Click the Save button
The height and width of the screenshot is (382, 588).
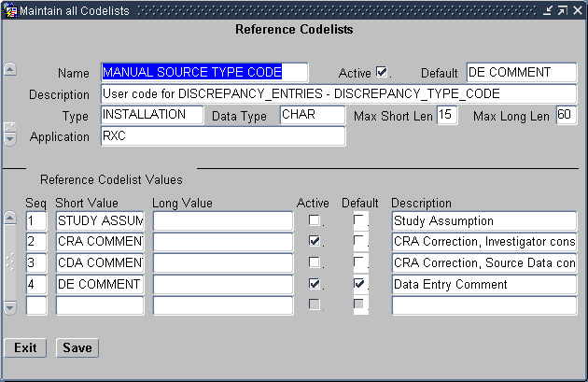[x=77, y=347]
